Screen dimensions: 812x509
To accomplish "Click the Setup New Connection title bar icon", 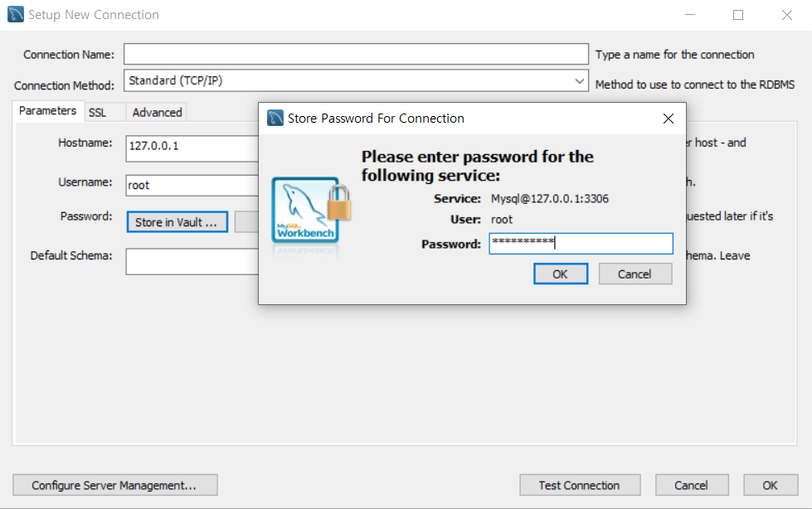I will (x=14, y=14).
